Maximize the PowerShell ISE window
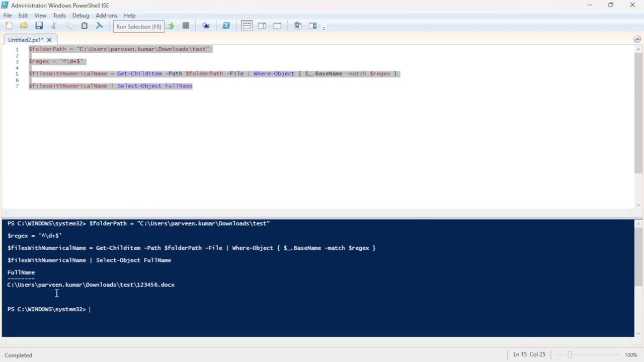Viewport: 644px width, 362px height. point(611,5)
